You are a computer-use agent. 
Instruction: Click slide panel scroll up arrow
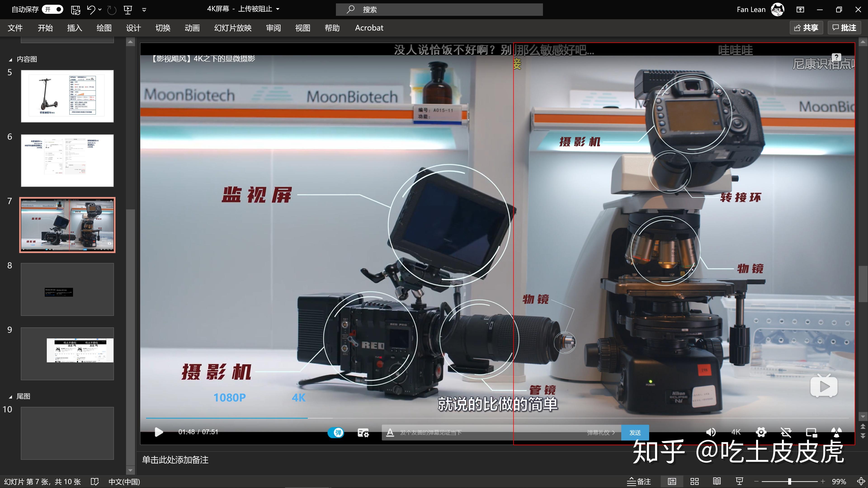point(130,42)
